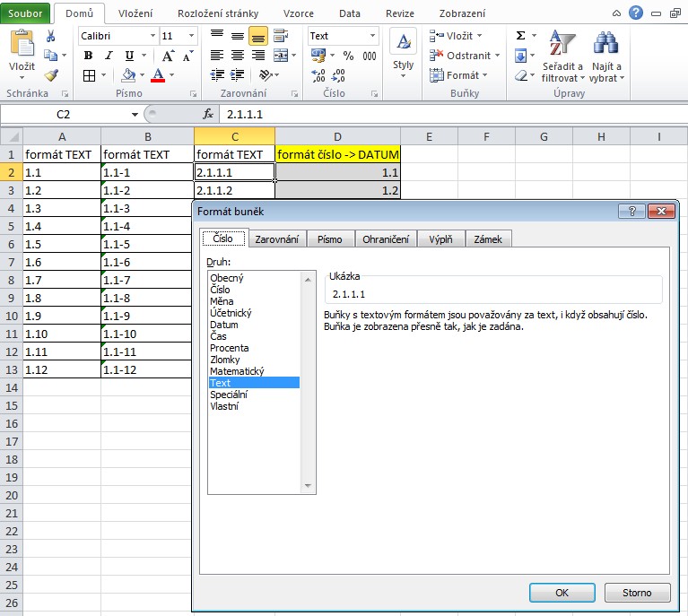The image size is (688, 616).
Task: Open the font size dropdown
Action: click(191, 36)
